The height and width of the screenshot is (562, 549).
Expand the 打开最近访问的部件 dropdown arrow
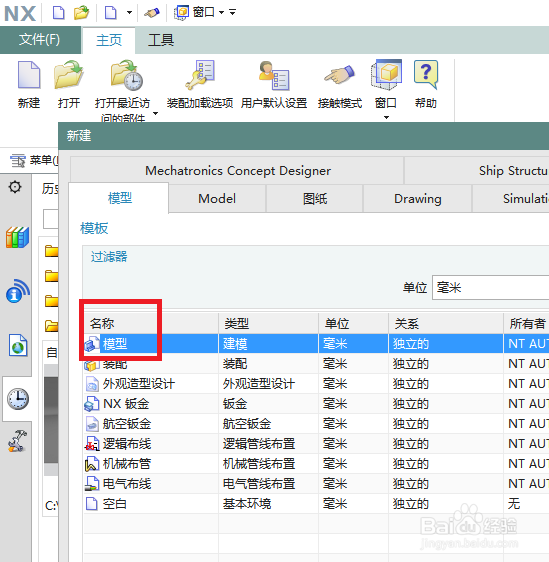pos(156,113)
